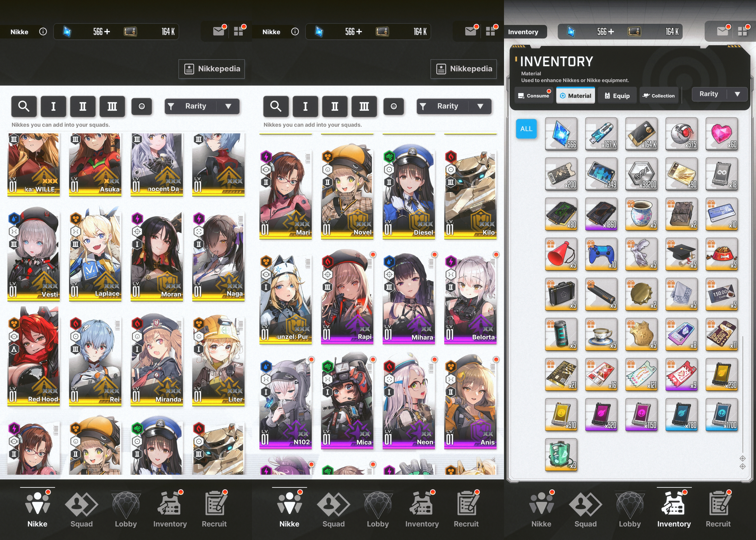Image resolution: width=756 pixels, height=540 pixels.
Task: Select bottle cap item x2
Action: coord(641,294)
